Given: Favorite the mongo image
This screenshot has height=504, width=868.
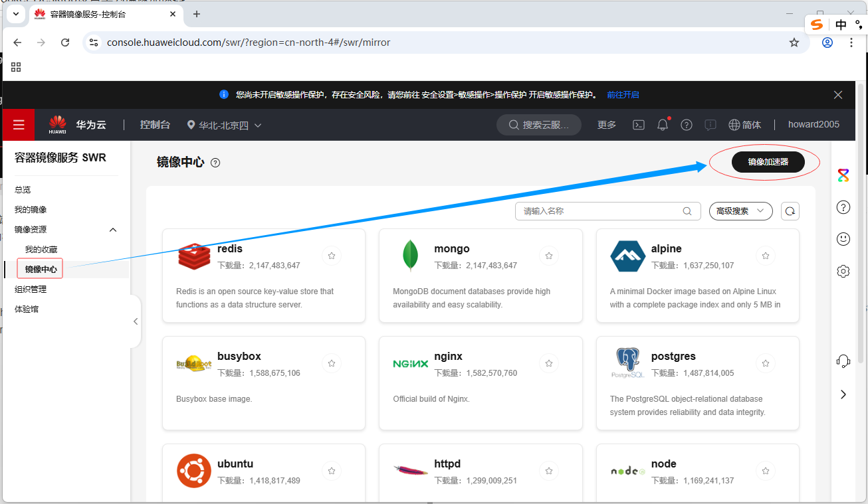Looking at the screenshot, I should tap(548, 256).
